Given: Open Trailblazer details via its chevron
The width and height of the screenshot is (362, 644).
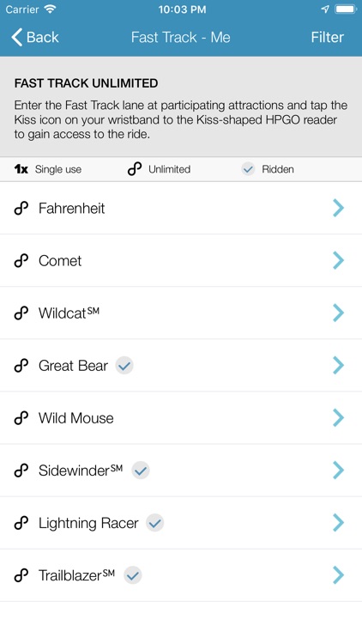Looking at the screenshot, I should point(338,575).
